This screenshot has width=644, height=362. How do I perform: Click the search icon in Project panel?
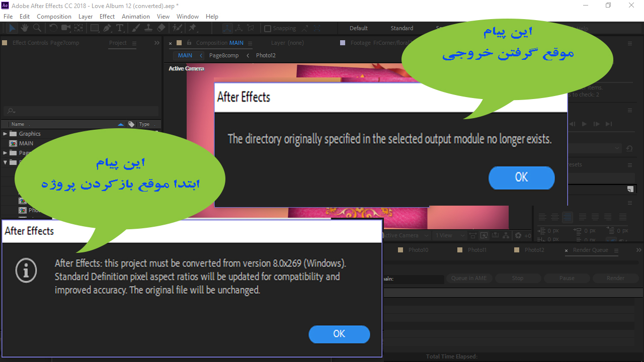coord(10,111)
